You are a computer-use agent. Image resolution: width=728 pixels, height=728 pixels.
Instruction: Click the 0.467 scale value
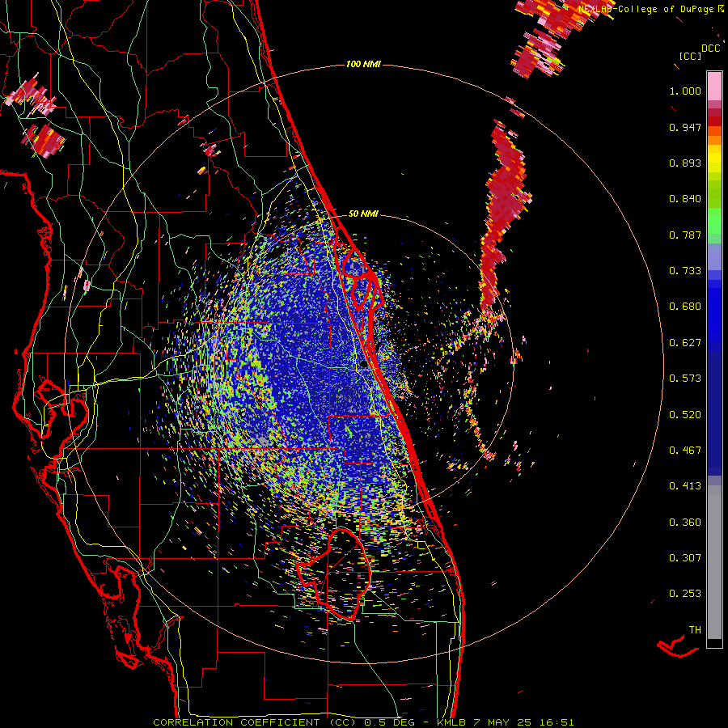pos(685,451)
